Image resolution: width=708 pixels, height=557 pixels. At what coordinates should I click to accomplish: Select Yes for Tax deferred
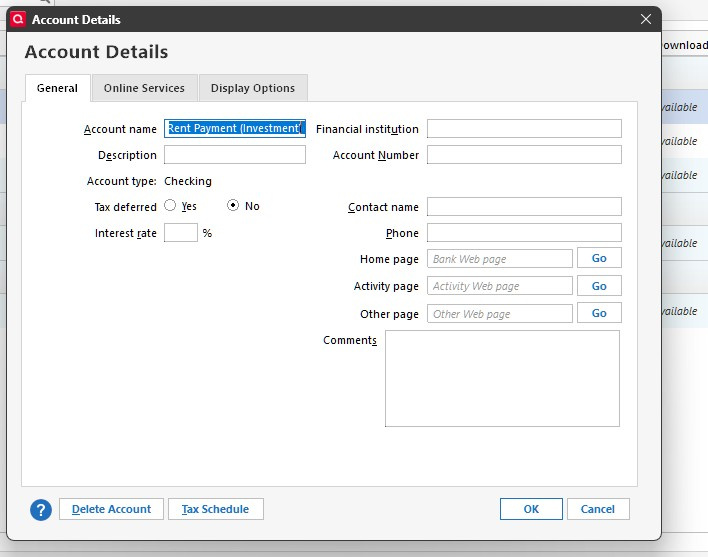pos(170,206)
